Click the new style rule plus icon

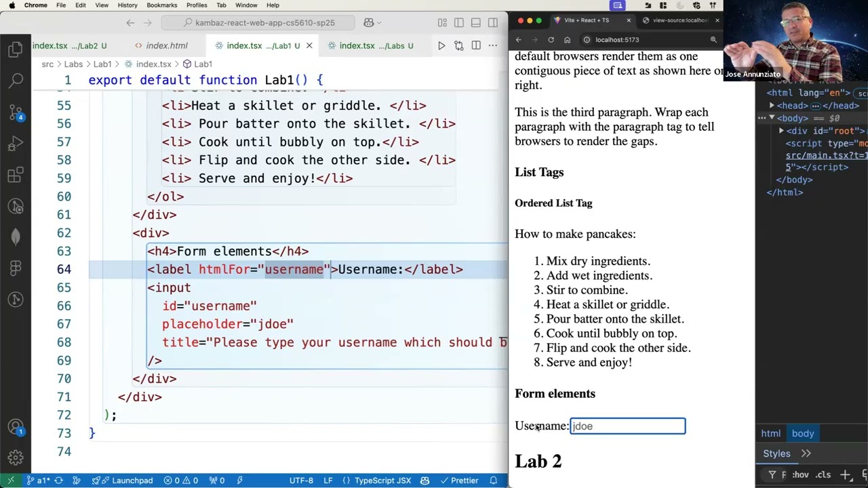pos(845,475)
